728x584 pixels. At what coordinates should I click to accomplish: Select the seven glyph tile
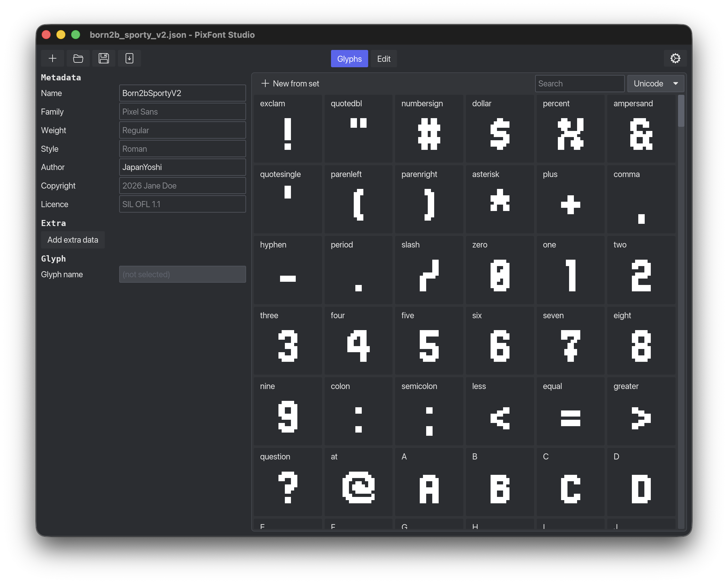570,340
